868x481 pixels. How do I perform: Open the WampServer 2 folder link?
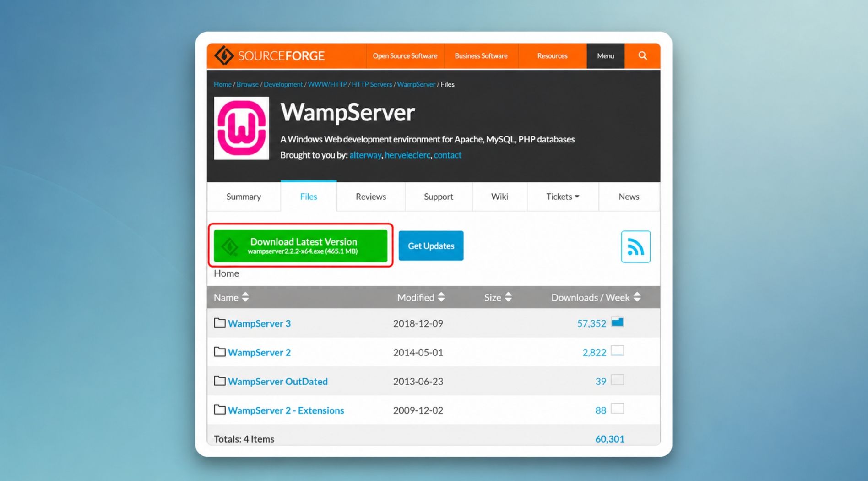[259, 352]
